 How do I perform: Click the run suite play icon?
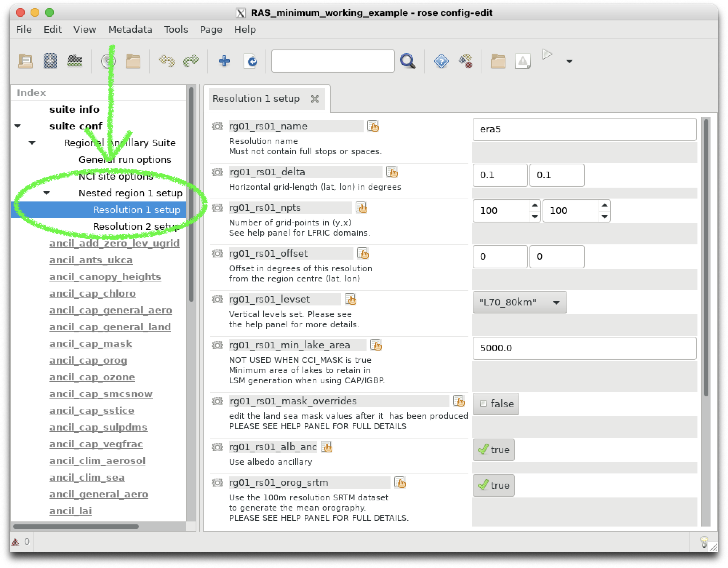click(547, 55)
